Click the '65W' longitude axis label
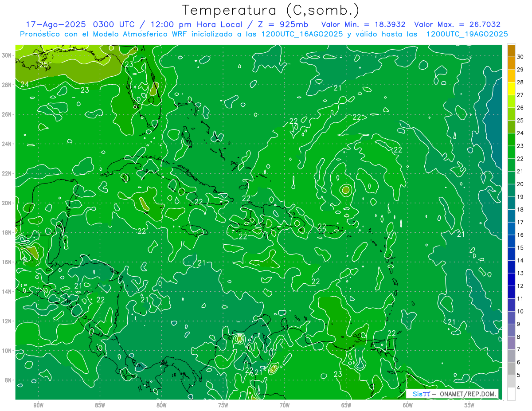 [x=346, y=405]
